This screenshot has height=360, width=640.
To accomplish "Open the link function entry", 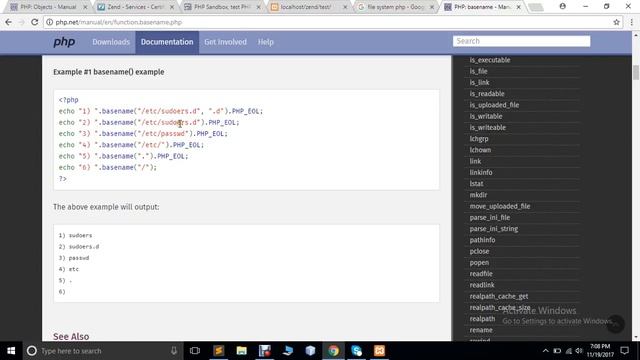I will [475, 161].
